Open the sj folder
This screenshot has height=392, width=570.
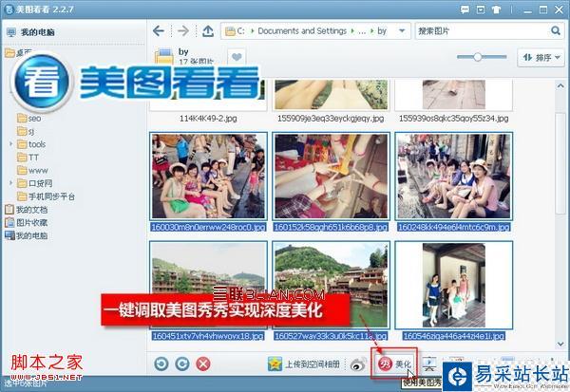point(26,131)
